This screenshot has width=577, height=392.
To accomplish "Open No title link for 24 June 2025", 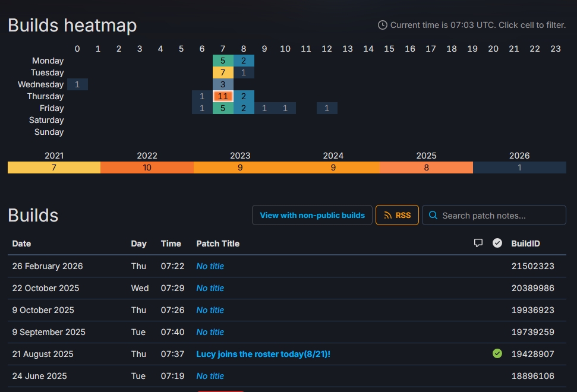I will (x=210, y=376).
